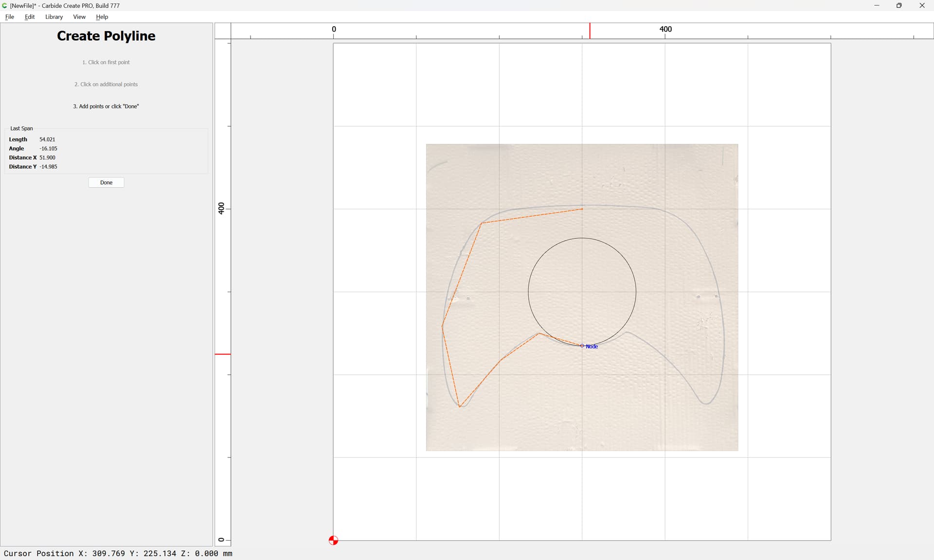Click the 400 label on top ruler

coord(665,29)
